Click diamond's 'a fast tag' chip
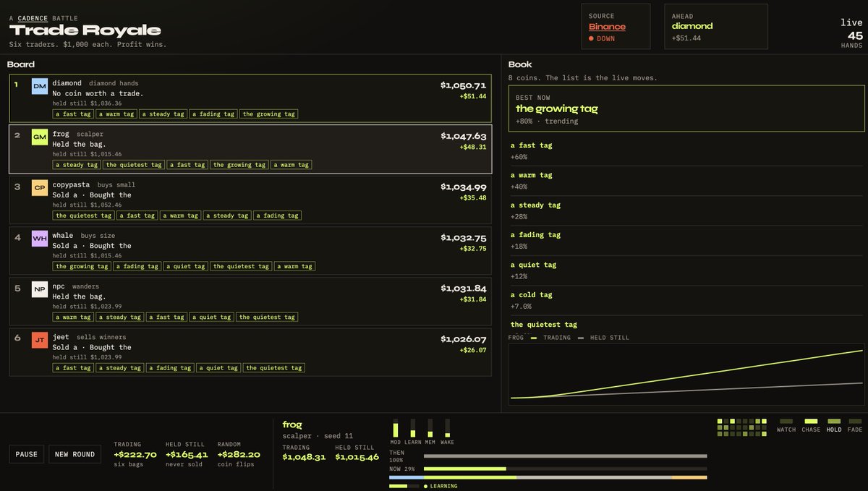 tap(73, 114)
